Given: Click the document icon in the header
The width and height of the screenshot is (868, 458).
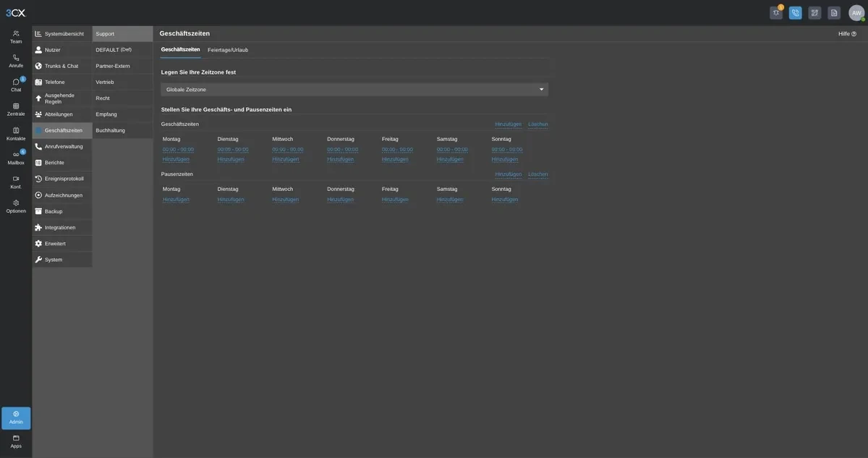Looking at the screenshot, I should click(834, 12).
